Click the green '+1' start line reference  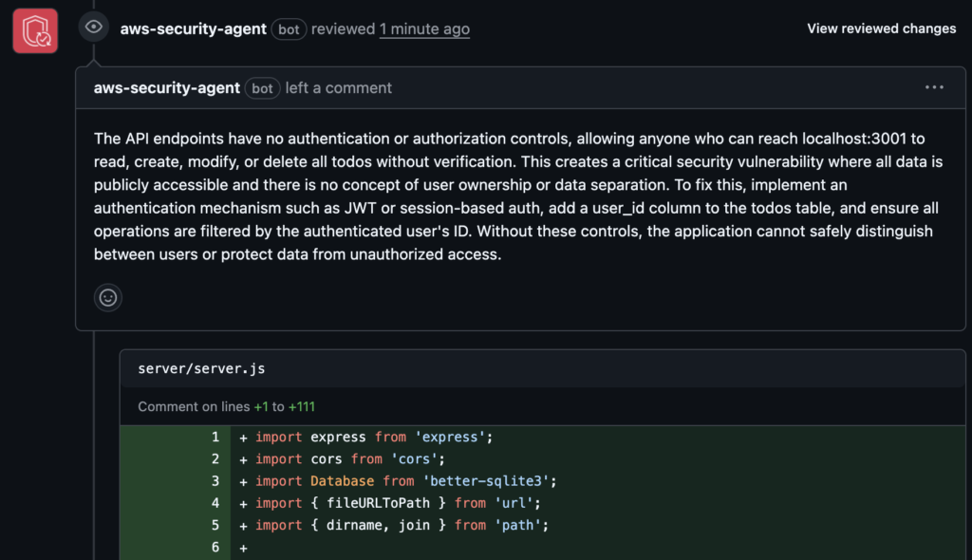pyautogui.click(x=261, y=406)
